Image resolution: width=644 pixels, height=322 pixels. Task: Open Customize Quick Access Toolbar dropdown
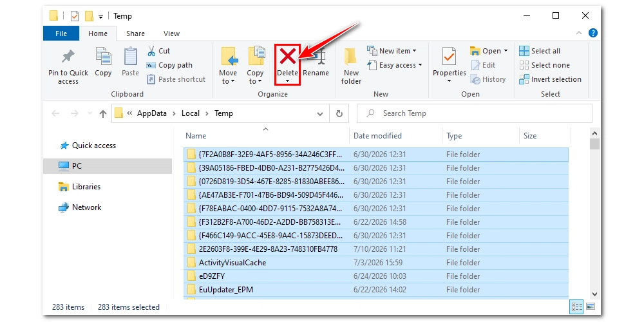coord(100,17)
